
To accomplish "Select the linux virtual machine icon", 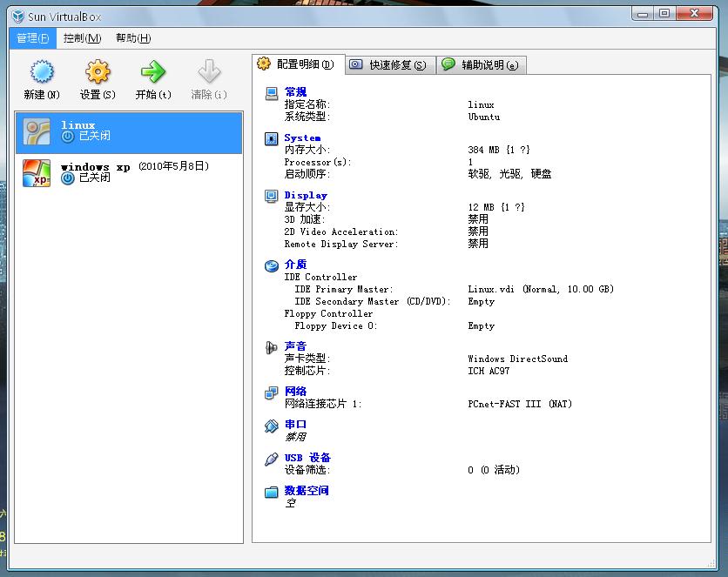I will [37, 131].
